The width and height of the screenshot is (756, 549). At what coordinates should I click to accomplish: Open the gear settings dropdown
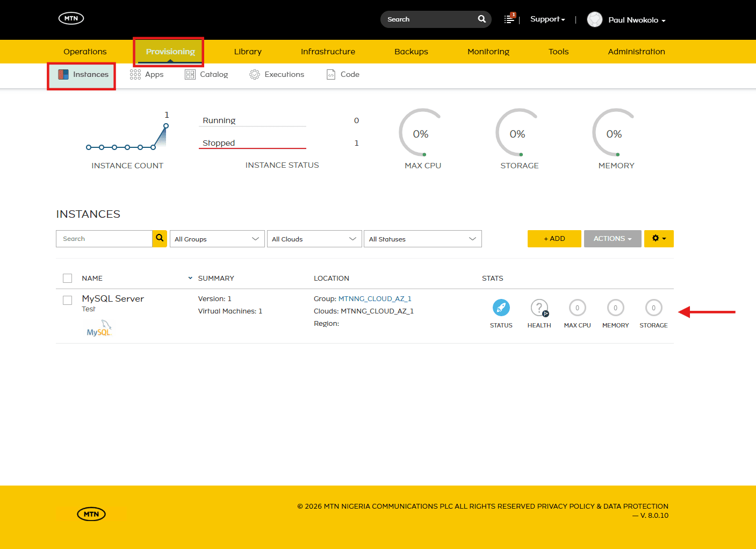659,239
